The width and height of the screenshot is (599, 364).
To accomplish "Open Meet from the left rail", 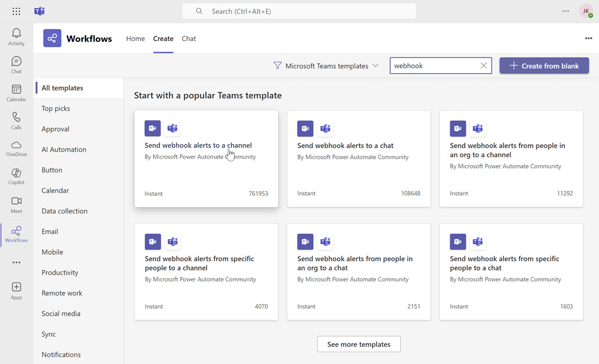I will tap(16, 204).
